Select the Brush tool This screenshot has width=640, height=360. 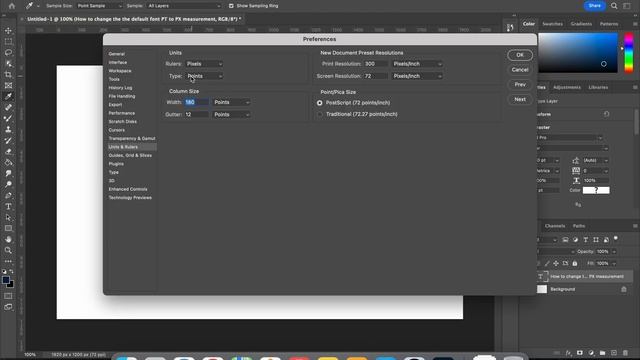pos(8,118)
